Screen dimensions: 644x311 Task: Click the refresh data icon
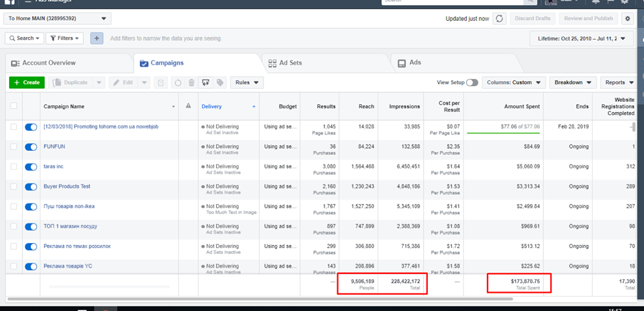pos(499,19)
